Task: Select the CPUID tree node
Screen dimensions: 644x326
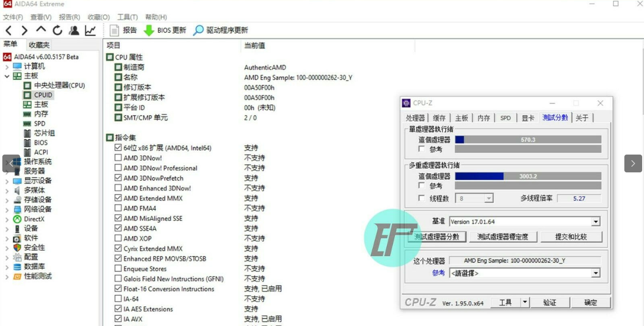Action: click(x=43, y=95)
